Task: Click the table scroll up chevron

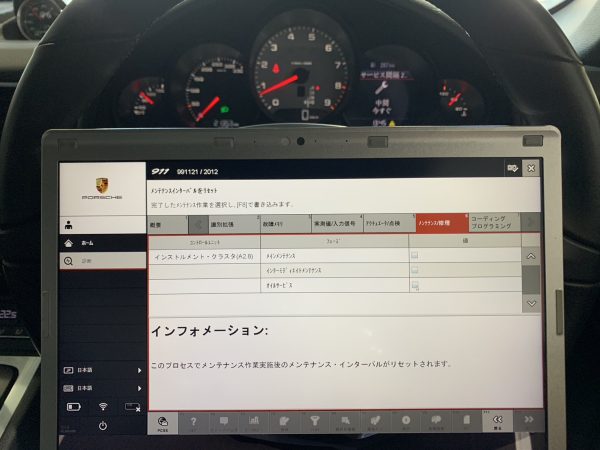Action: point(531,256)
